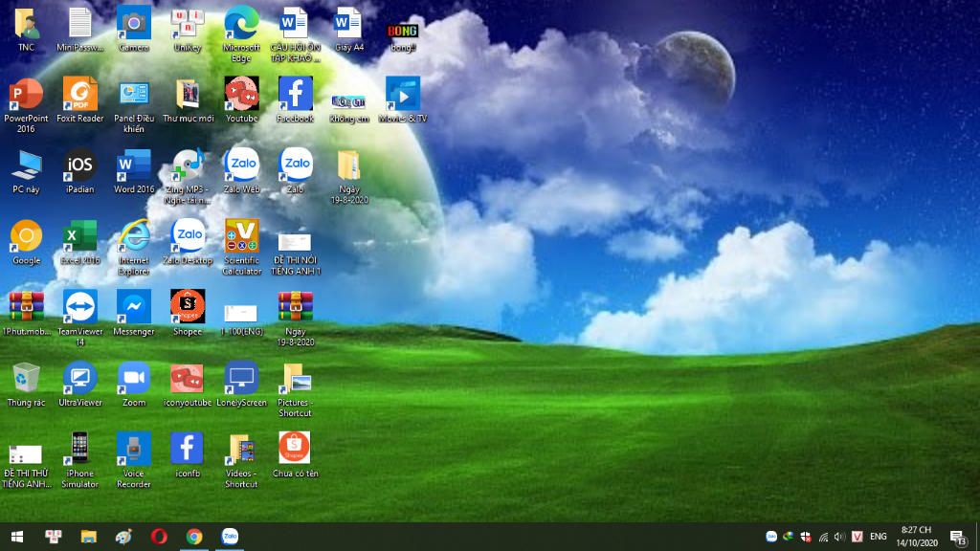The width and height of the screenshot is (980, 551).
Task: Open Internet Explorer shortcut
Action: [134, 237]
